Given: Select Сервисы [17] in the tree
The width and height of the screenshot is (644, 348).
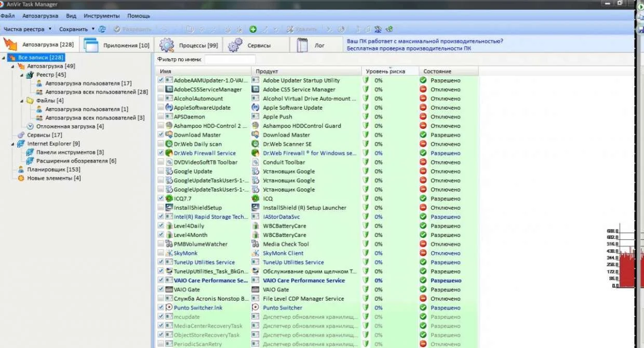Looking at the screenshot, I should [45, 135].
